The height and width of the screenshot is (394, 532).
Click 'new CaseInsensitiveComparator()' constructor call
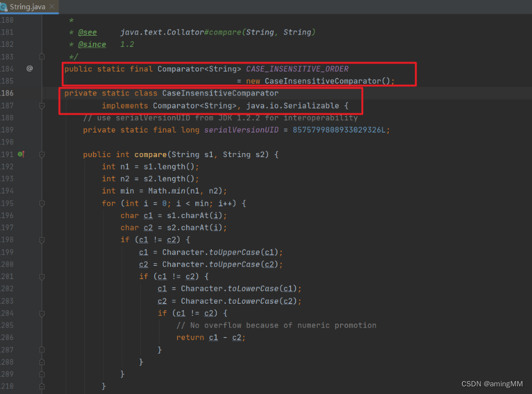(x=318, y=81)
